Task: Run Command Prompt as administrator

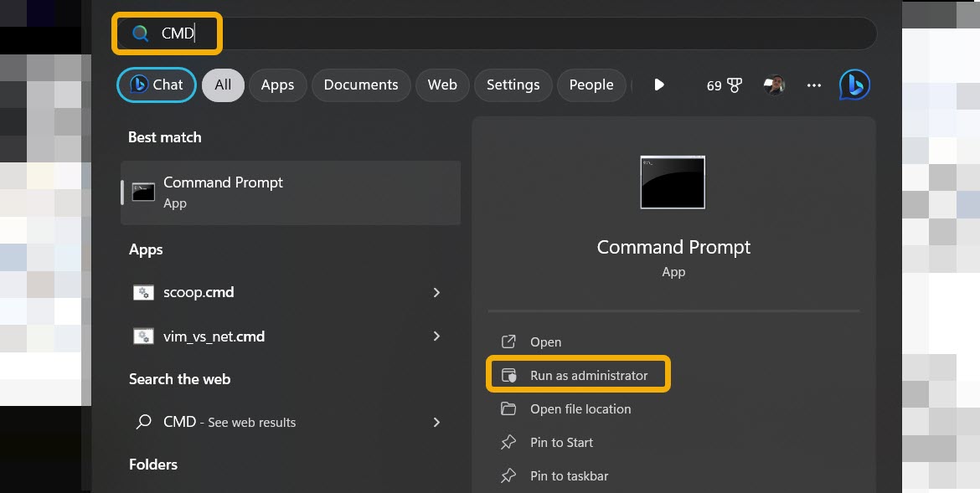Action: tap(588, 374)
